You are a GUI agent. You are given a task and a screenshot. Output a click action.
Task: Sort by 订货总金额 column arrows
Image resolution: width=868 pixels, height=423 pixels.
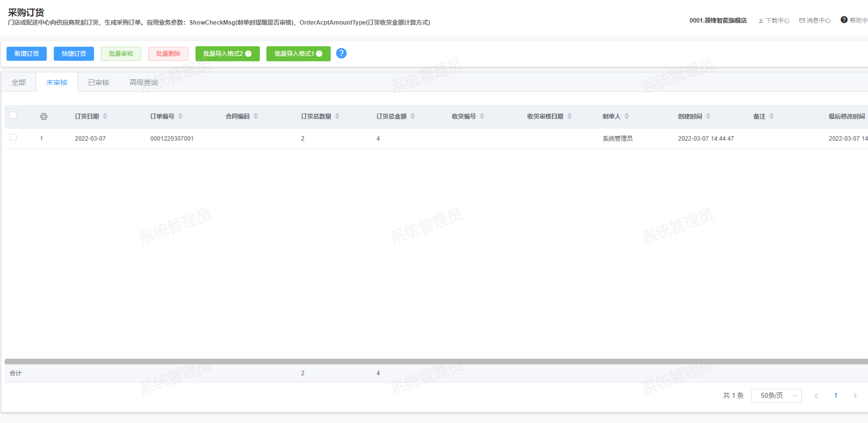[x=413, y=116]
